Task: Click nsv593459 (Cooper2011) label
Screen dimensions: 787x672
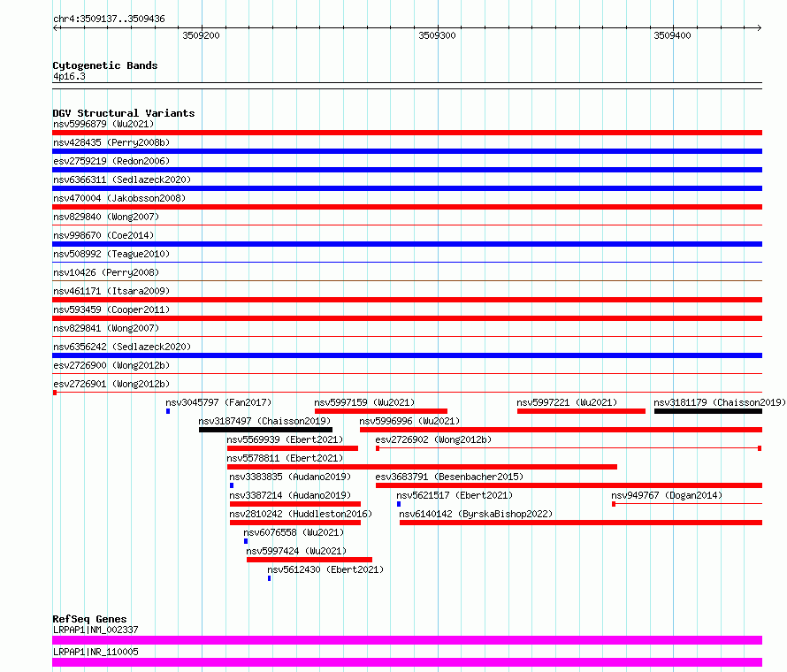Action: pos(111,309)
